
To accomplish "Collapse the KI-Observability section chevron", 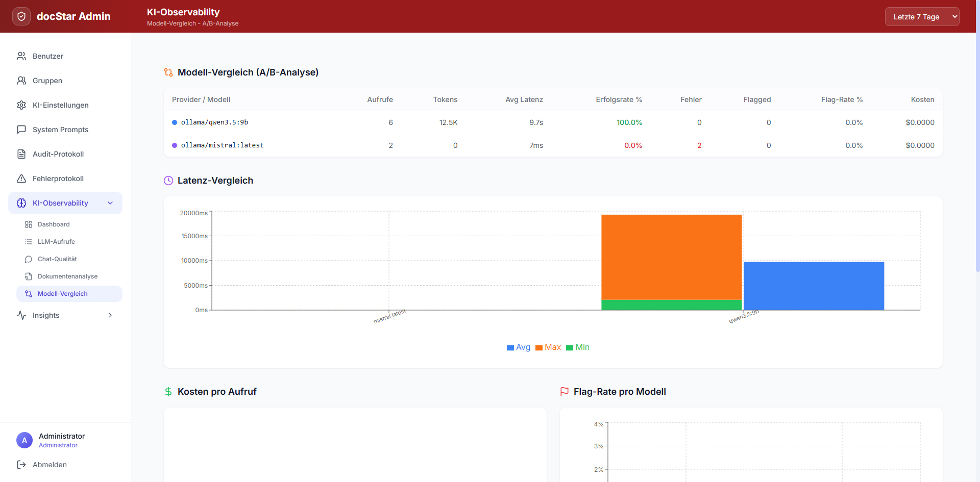I will [x=110, y=203].
